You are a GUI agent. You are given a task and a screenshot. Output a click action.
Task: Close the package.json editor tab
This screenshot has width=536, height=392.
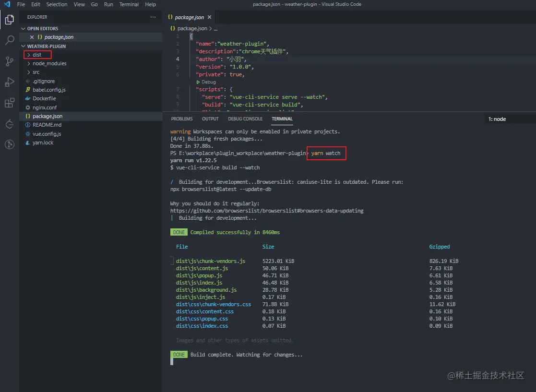point(209,17)
